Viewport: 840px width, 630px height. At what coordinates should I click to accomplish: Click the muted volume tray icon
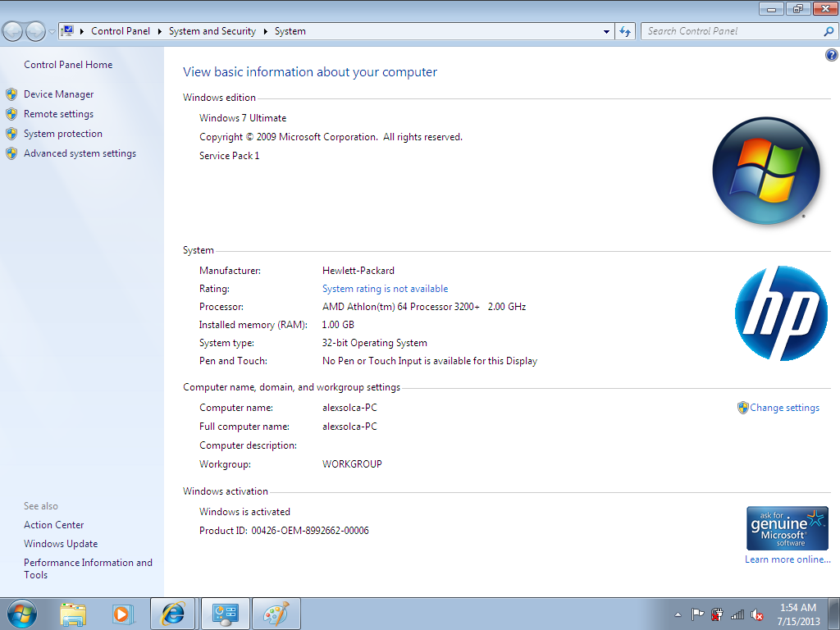tap(757, 614)
